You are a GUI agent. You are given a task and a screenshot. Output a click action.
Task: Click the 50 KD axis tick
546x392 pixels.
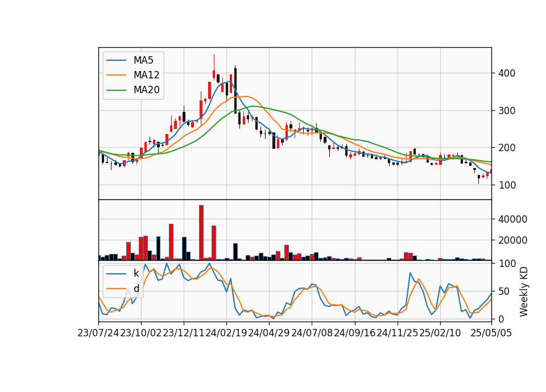pos(504,291)
